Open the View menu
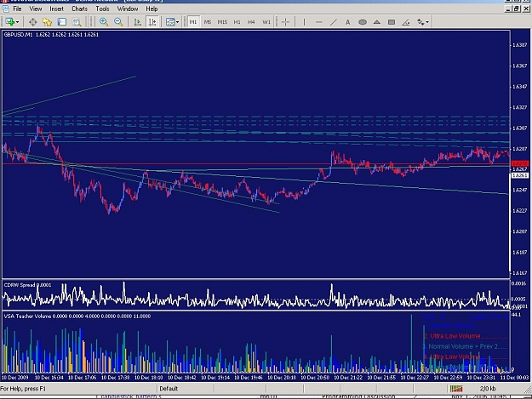 click(36, 9)
